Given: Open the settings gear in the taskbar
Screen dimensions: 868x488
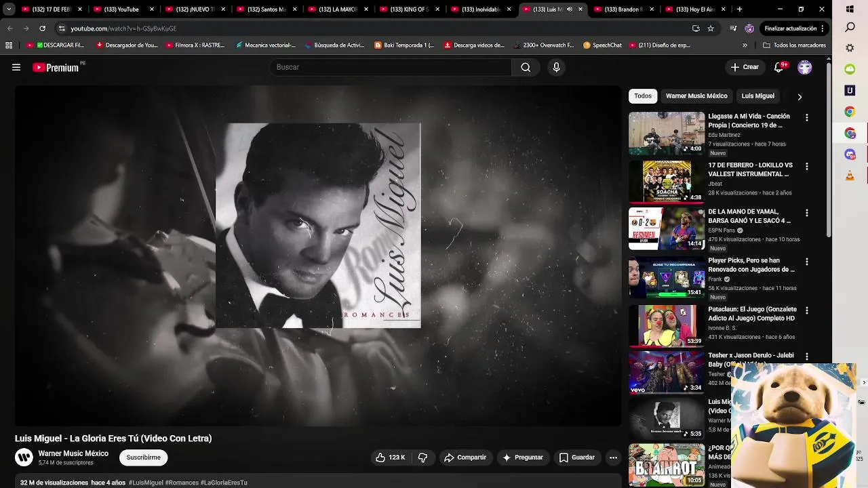Looking at the screenshot, I should [850, 48].
